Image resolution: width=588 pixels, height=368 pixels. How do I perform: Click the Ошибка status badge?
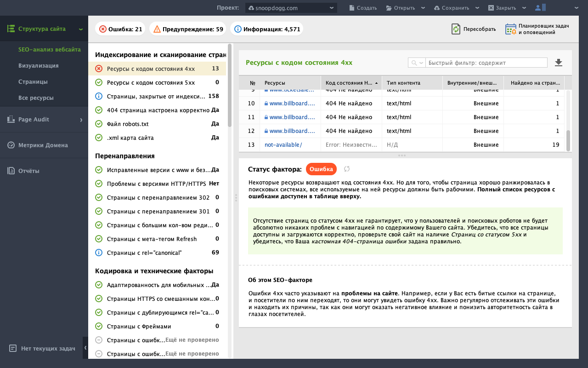(x=321, y=169)
